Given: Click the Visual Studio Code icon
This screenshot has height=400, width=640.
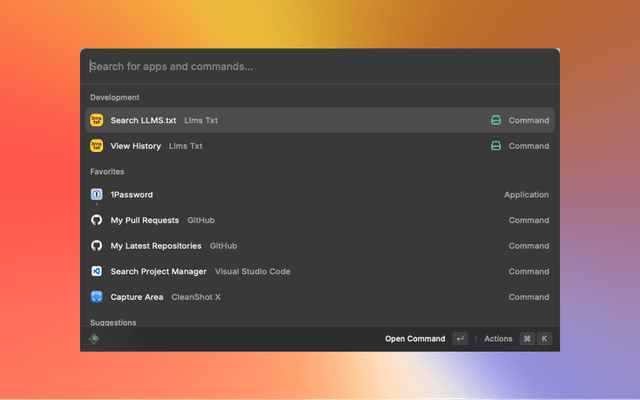Looking at the screenshot, I should tap(97, 271).
